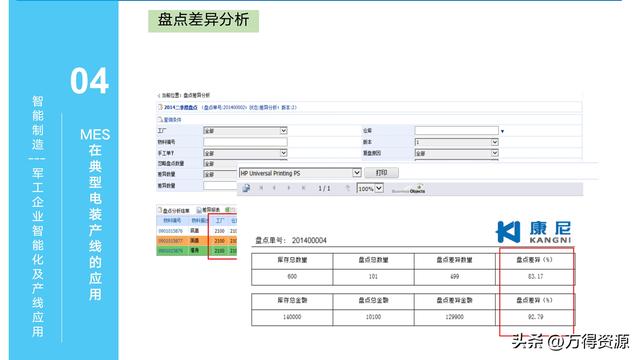Jump to last page of report
Image resolution: width=640 pixels, height=360 pixels.
[303, 188]
